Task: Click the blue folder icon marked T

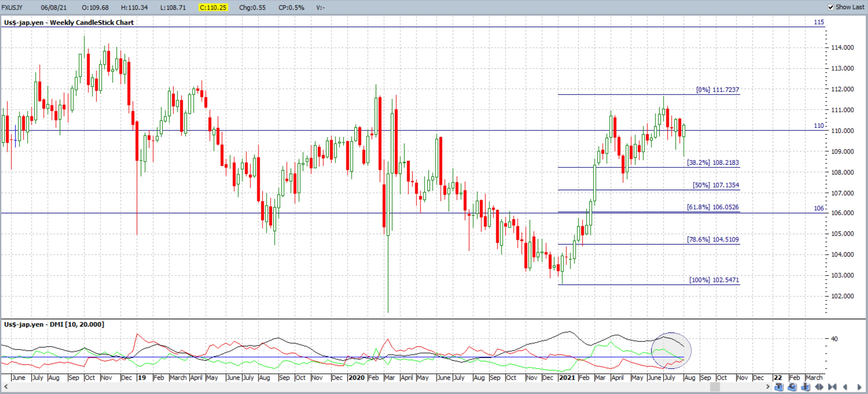Action: pyautogui.click(x=779, y=387)
